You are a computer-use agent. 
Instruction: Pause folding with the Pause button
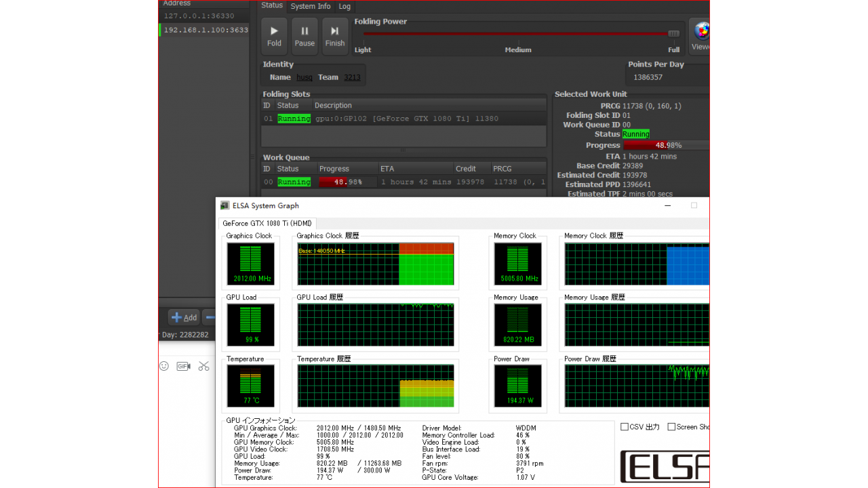[x=304, y=36]
